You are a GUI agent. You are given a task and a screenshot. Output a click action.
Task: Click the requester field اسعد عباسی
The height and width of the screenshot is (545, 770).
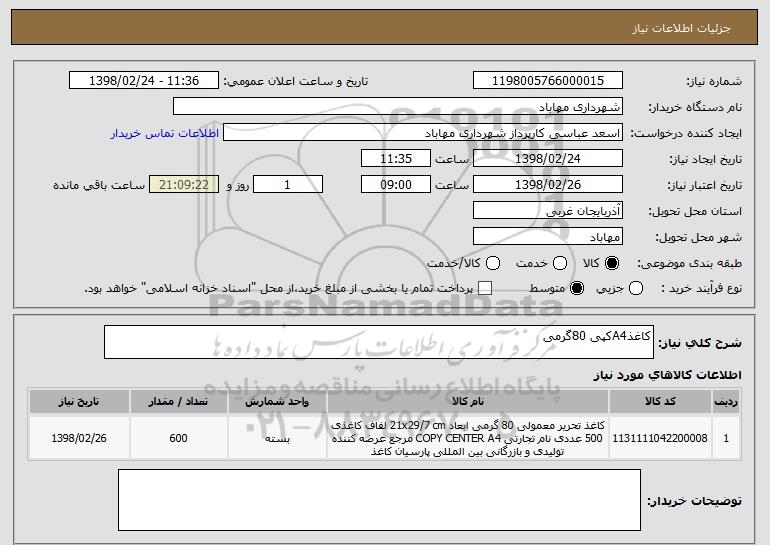(423, 133)
